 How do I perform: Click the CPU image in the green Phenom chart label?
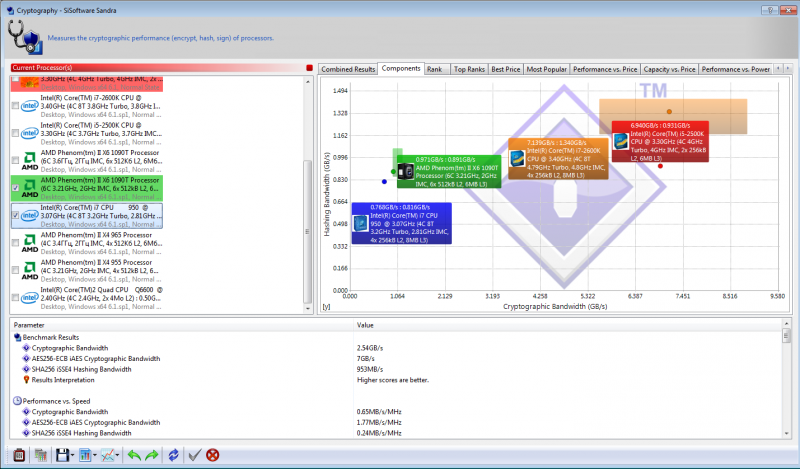406,171
